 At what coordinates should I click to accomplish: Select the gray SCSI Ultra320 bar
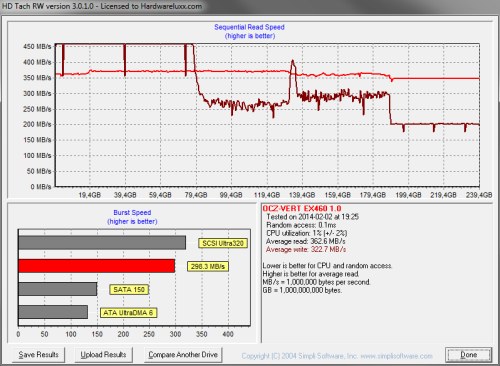coord(102,243)
